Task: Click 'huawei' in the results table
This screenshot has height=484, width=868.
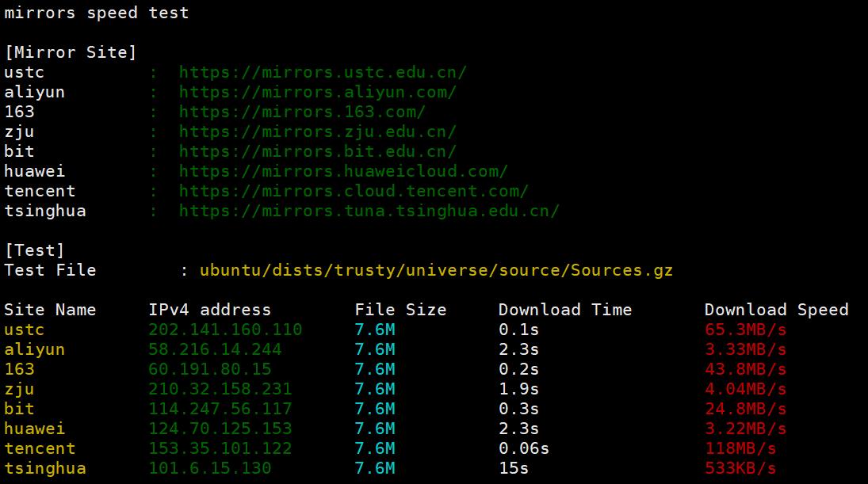Action: click(35, 429)
